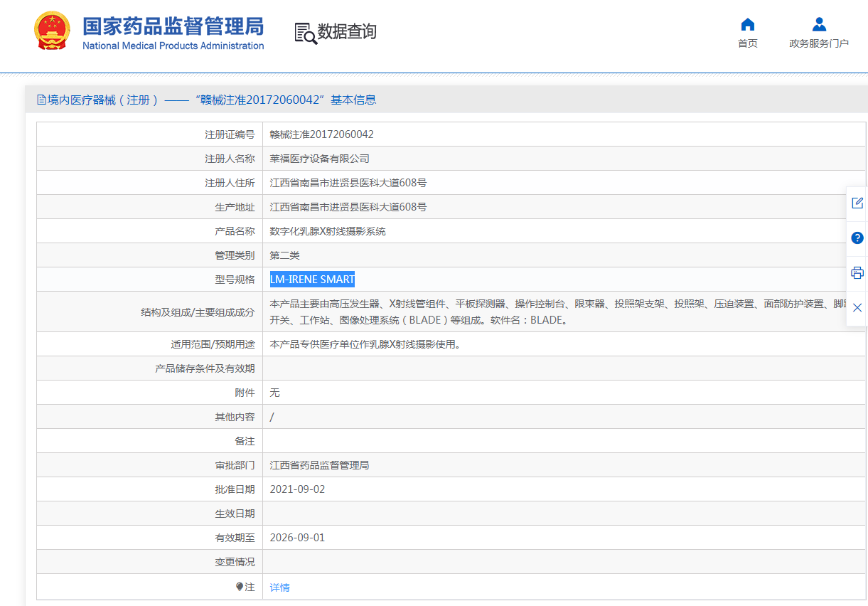This screenshot has width=868, height=606.
Task: Click the 变更情况 label cell
Action: click(x=150, y=562)
